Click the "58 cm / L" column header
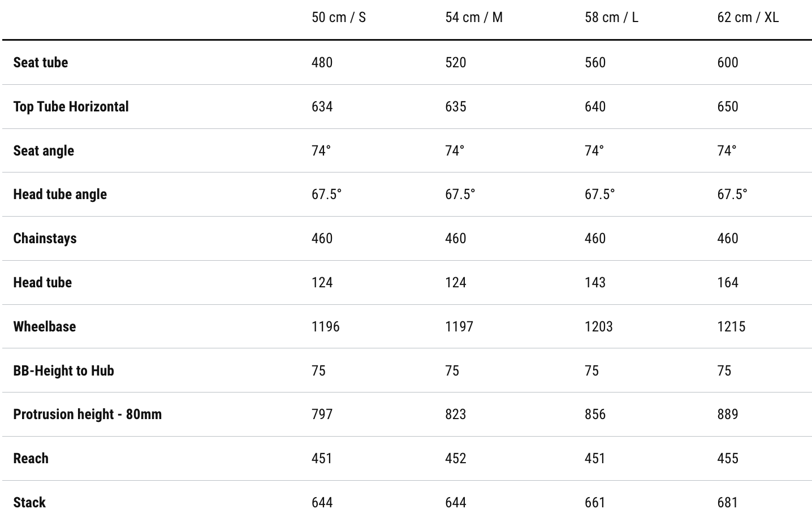 tap(611, 18)
